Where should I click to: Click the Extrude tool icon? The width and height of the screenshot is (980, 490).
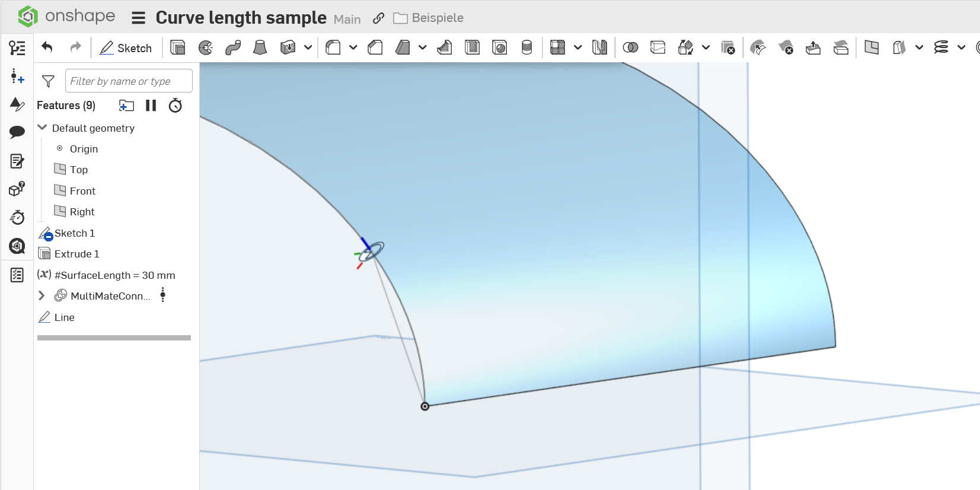click(177, 47)
